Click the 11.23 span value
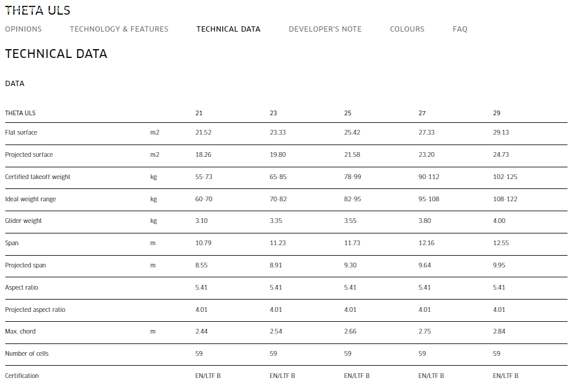581x392 pixels. 278,243
